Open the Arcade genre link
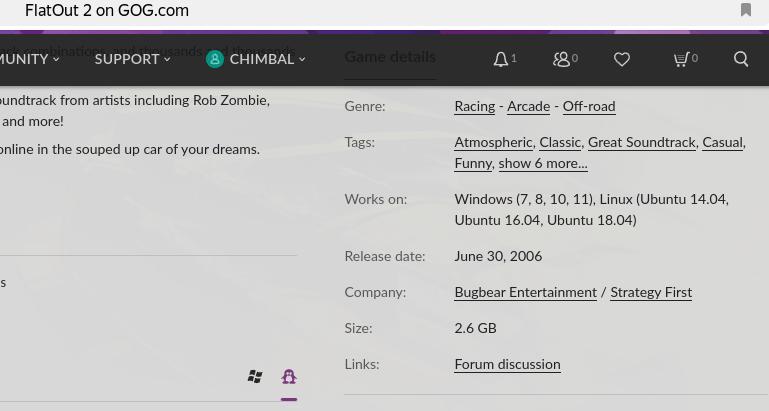Screen dimensions: 769x411 coord(528,107)
